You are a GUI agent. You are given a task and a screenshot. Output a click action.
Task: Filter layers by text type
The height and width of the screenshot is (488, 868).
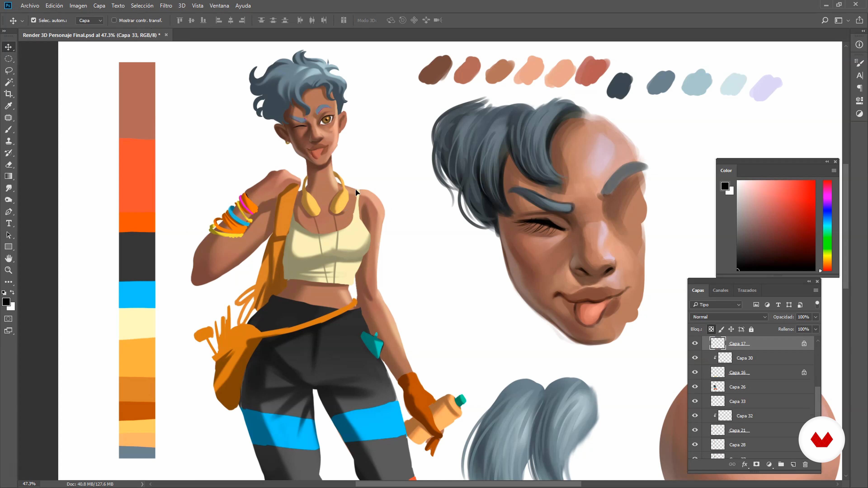point(778,305)
